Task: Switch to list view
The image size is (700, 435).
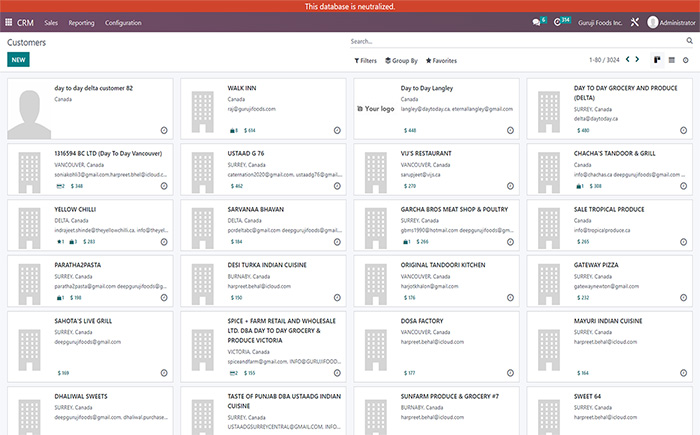Action: (x=671, y=60)
